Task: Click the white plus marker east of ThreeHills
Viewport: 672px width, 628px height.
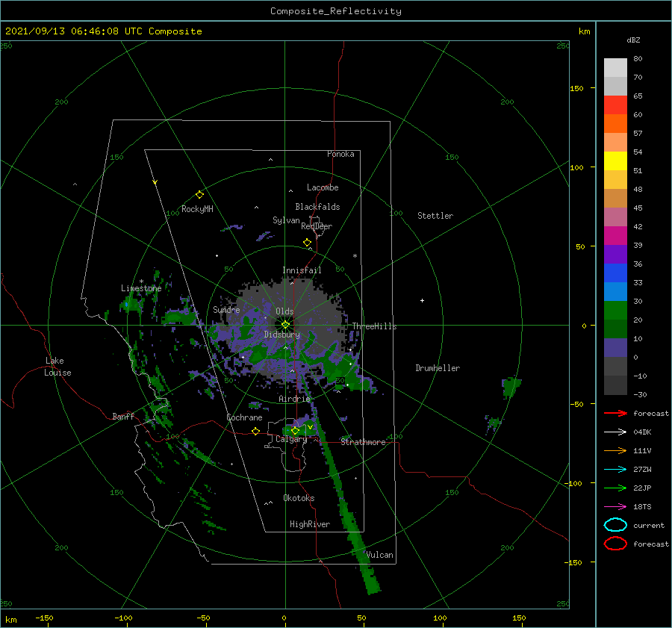Action: click(422, 300)
